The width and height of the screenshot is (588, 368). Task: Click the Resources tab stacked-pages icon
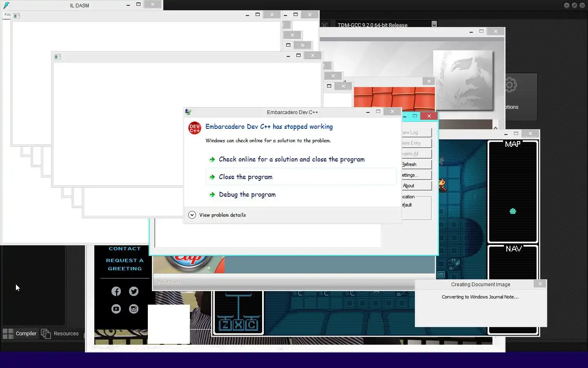point(46,334)
